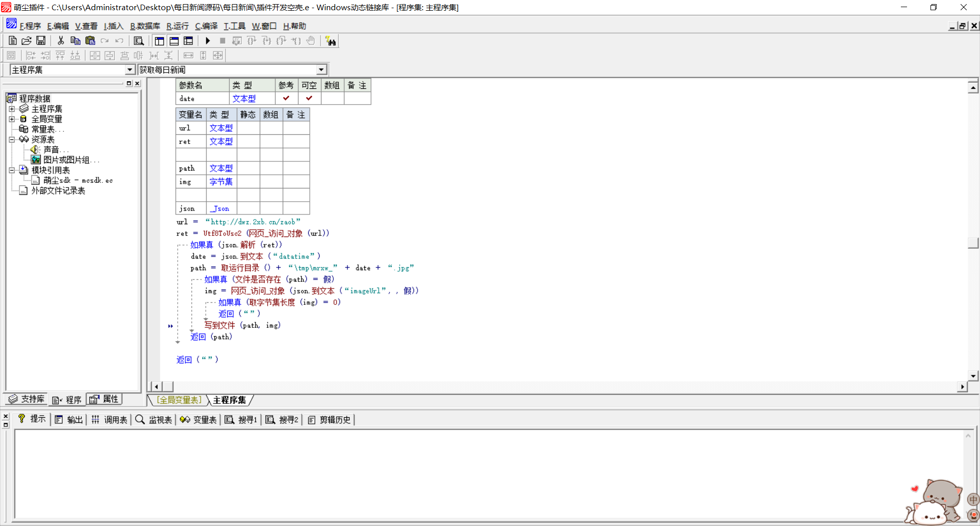Viewport: 980px width, 526px height.
Task: Click the find magnifier toolbar icon
Action: [x=138, y=41]
